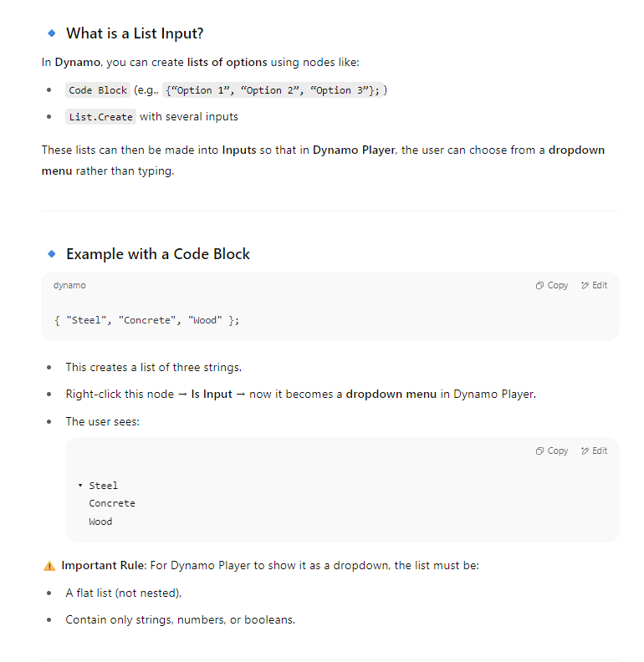Click the bold "Is Input" text
The height and width of the screenshot is (662, 644).
click(212, 394)
